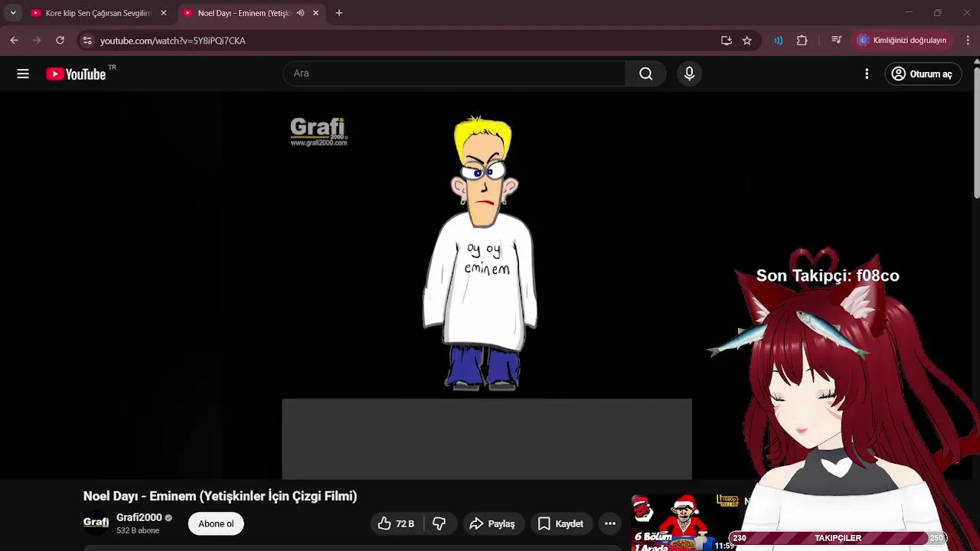Open a new browser tab
This screenshot has height=551, width=980.
click(338, 13)
